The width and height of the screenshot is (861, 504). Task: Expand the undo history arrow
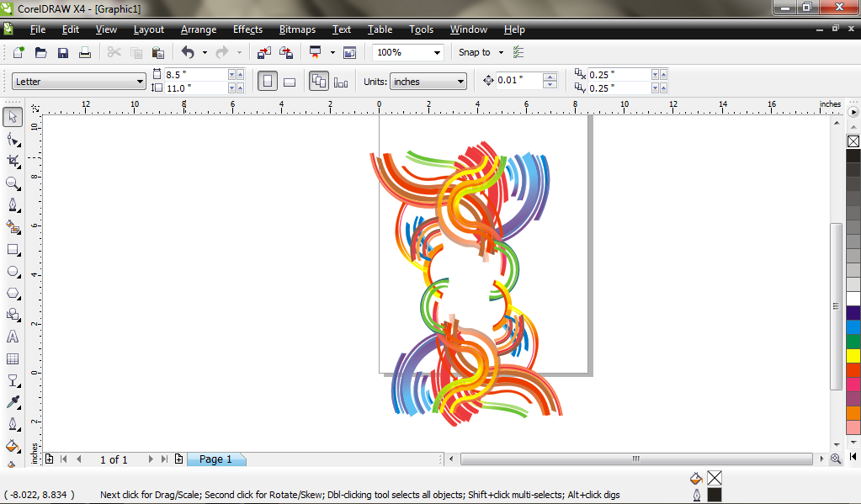(x=205, y=53)
